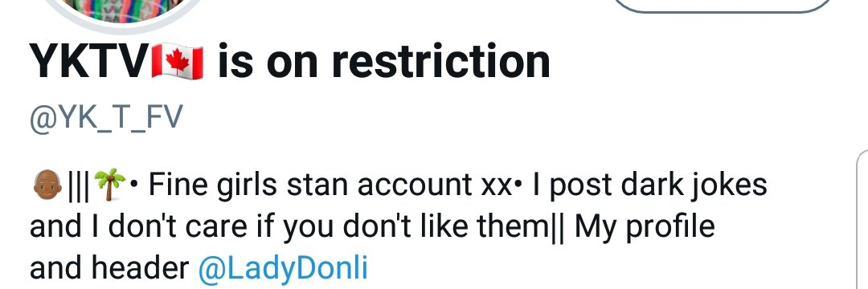Click the double pipe separator before "My profile"
This screenshot has width=868, height=289.
558,228
